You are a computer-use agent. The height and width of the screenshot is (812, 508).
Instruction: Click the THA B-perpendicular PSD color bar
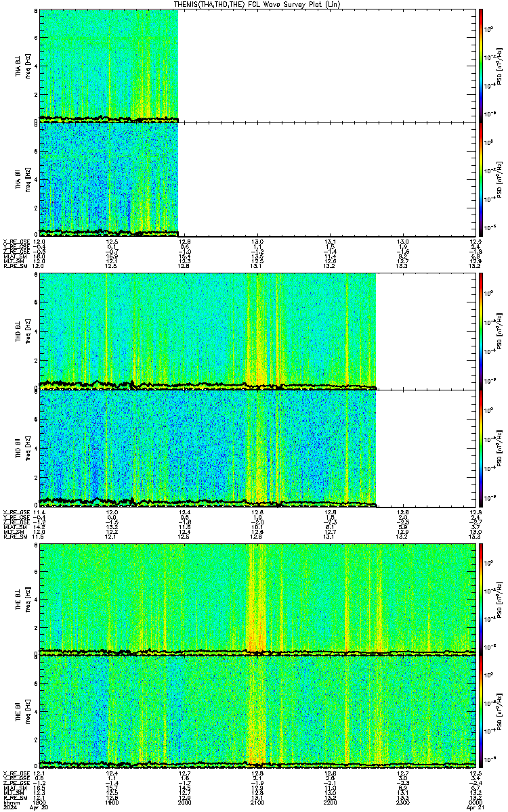pos(480,66)
